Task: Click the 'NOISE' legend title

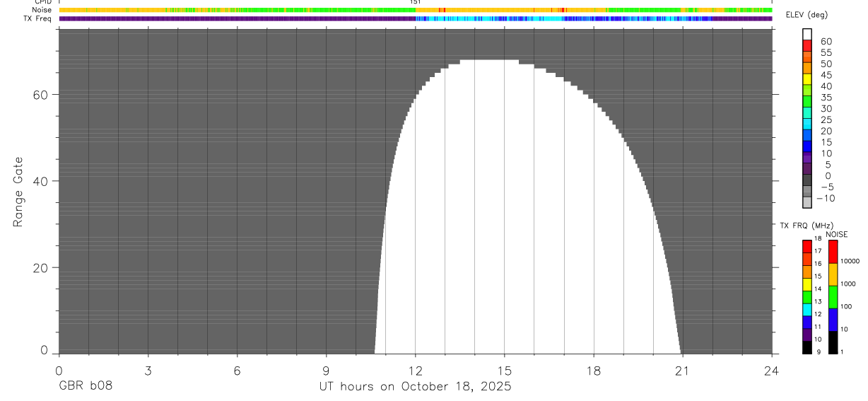Action: (837, 234)
